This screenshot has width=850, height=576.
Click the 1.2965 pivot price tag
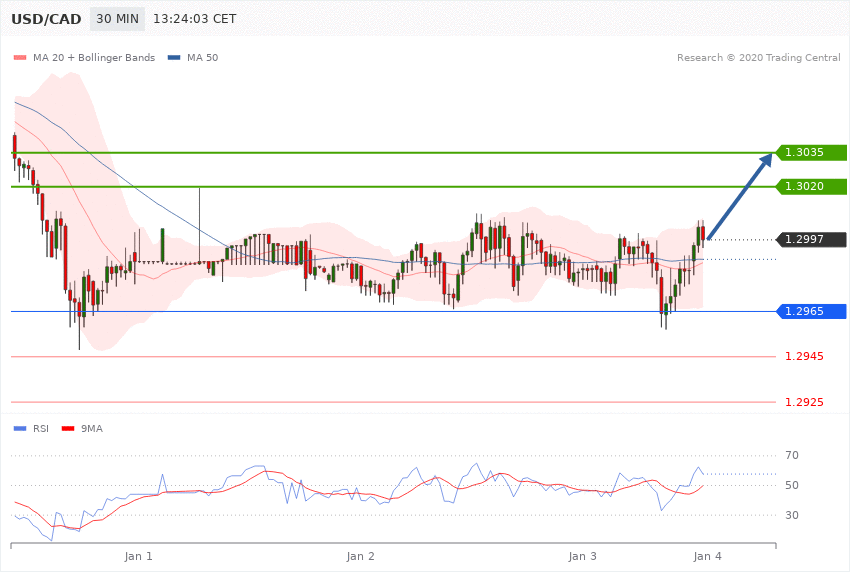[x=812, y=311]
